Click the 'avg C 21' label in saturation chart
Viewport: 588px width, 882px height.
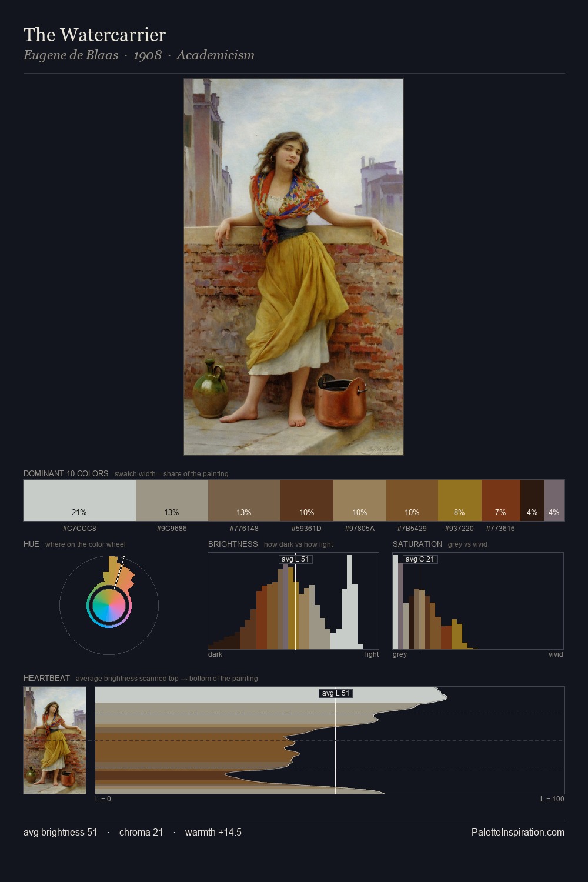coord(420,559)
